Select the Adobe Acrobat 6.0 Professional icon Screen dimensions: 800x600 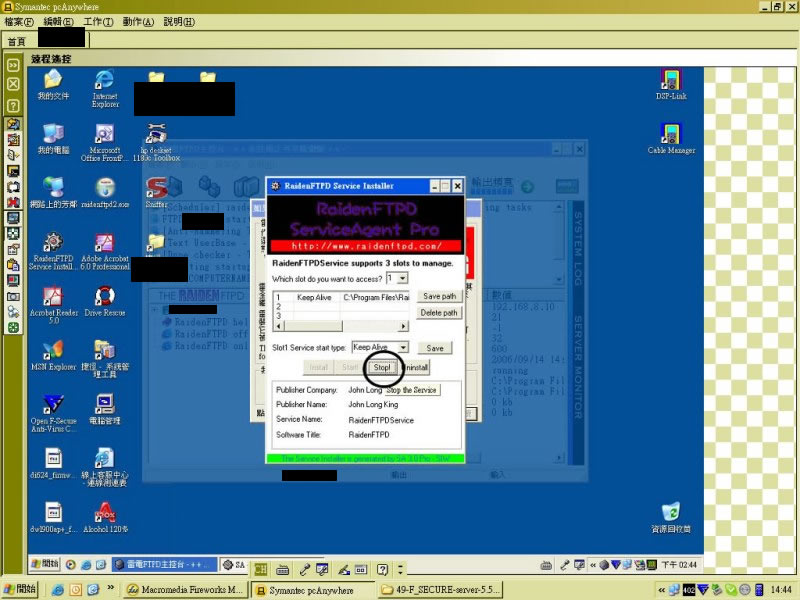click(105, 251)
